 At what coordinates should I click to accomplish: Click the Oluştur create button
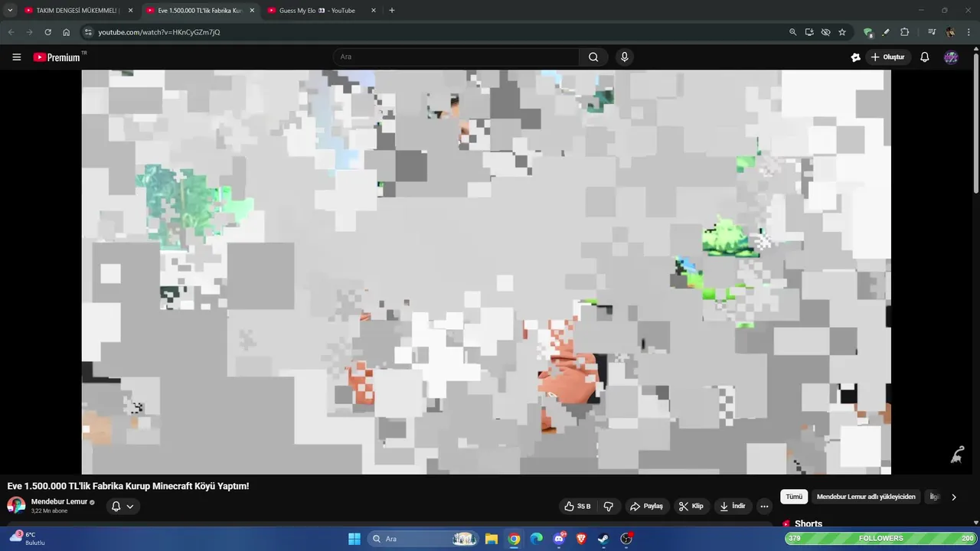coord(888,57)
